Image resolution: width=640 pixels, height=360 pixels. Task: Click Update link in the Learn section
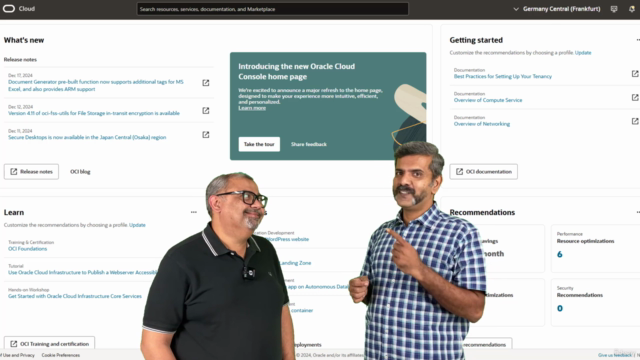137,225
